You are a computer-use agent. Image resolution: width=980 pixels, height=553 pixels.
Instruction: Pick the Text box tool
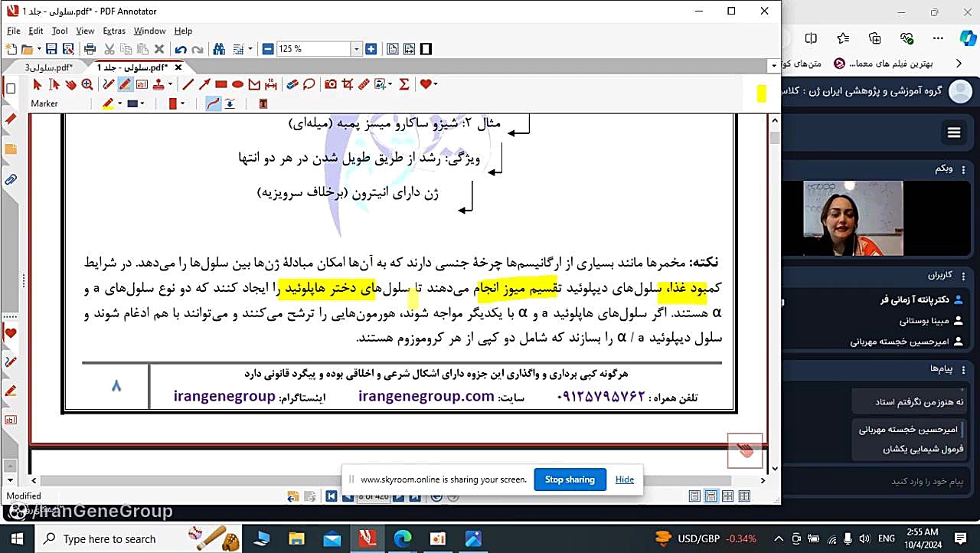tap(142, 84)
